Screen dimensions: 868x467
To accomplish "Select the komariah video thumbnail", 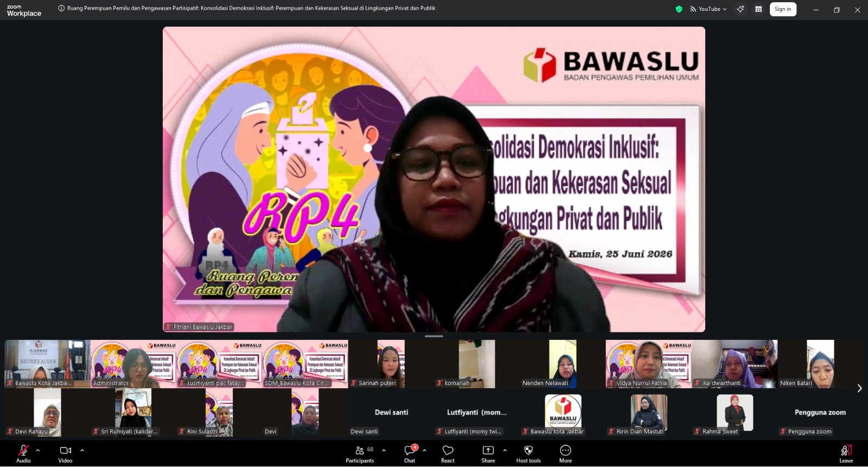I will 477,364.
